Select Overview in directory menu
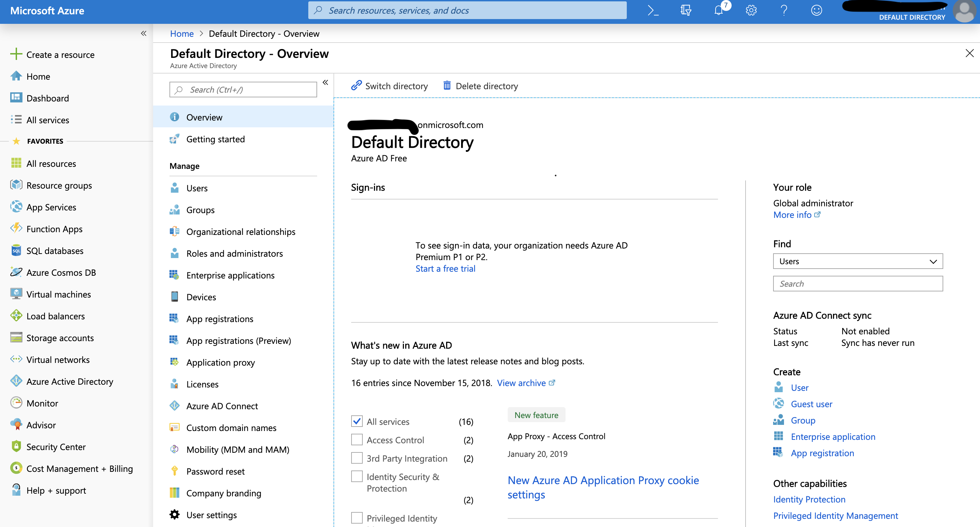This screenshot has width=980, height=527. point(244,117)
